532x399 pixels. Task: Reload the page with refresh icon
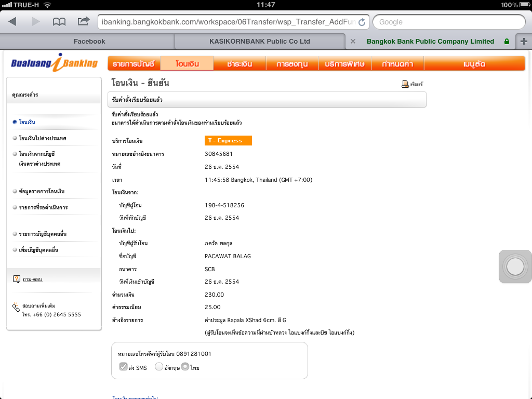(x=362, y=22)
